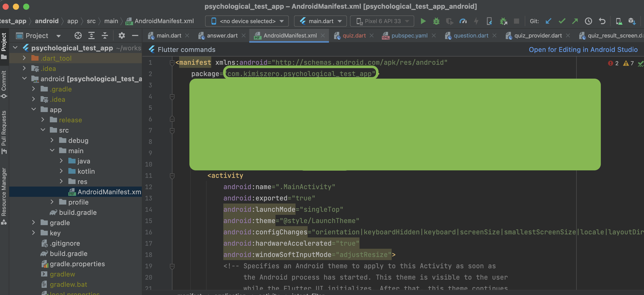Close the pubspec.yaml tab
The height and width of the screenshot is (295, 644).
[434, 35]
